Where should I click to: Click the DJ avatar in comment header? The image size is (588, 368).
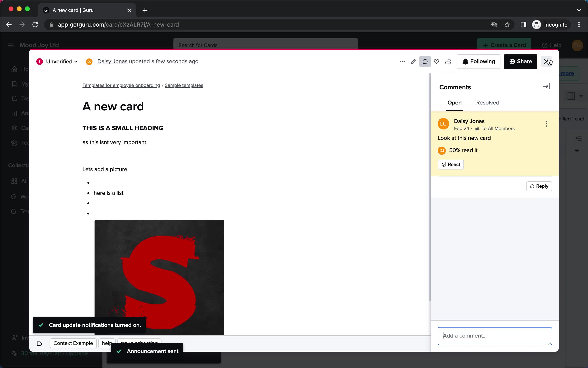(x=443, y=124)
